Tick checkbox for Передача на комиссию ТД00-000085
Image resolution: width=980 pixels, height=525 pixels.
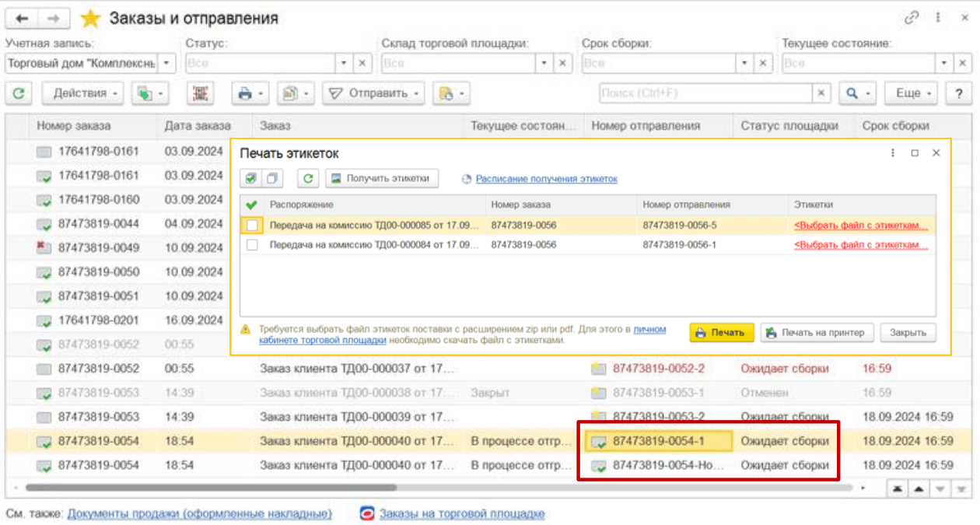252,226
